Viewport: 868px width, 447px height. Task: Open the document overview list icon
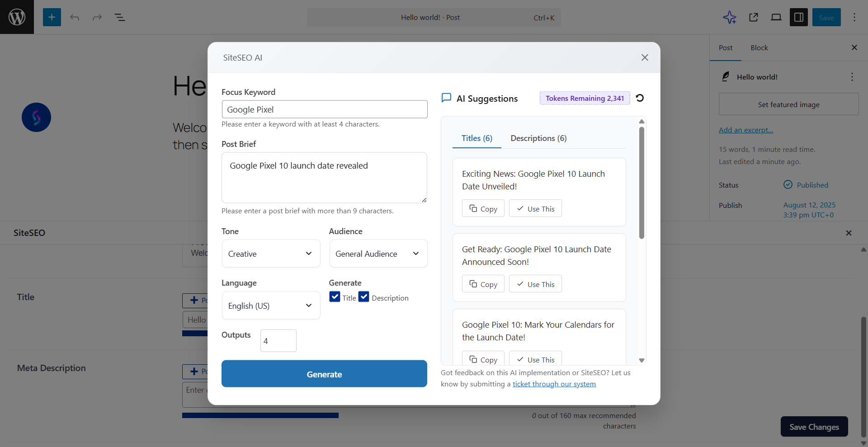click(x=120, y=17)
